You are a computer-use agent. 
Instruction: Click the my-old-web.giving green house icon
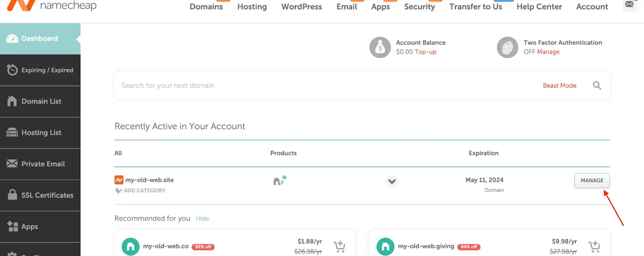click(x=385, y=246)
